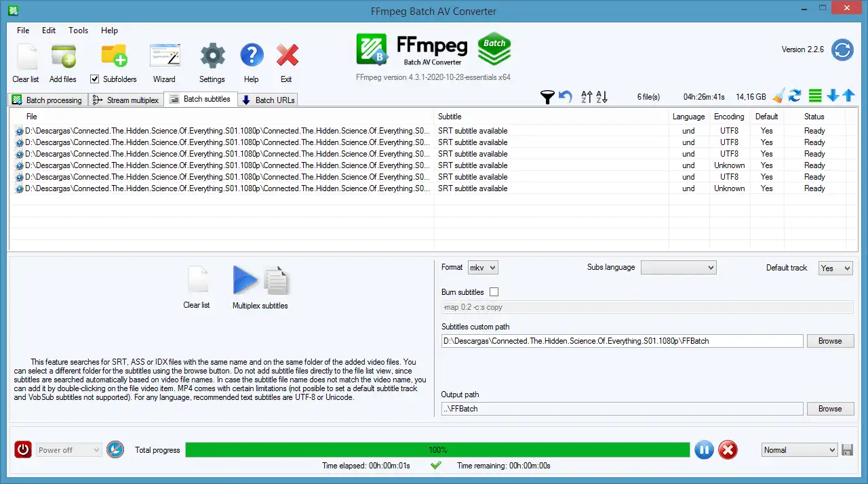
Task: Click the Help question mark icon
Action: click(x=252, y=56)
